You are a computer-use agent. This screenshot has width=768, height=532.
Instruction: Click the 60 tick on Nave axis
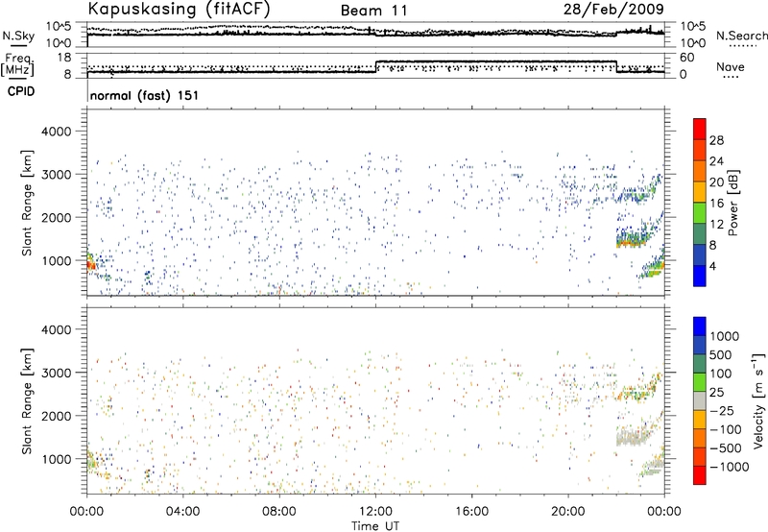pyautogui.click(x=686, y=58)
